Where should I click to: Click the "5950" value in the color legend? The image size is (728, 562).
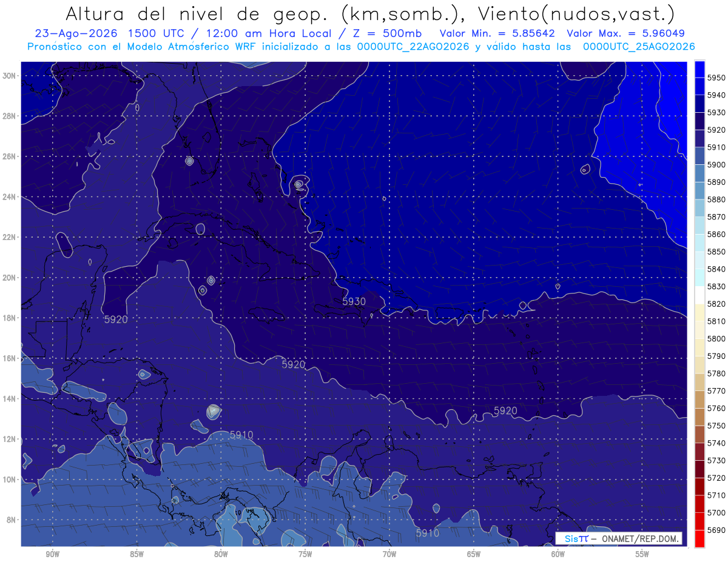(x=716, y=78)
